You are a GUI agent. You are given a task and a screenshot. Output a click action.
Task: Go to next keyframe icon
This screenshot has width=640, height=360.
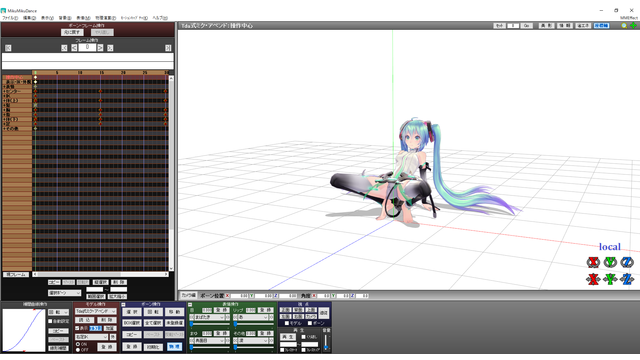click(x=110, y=48)
